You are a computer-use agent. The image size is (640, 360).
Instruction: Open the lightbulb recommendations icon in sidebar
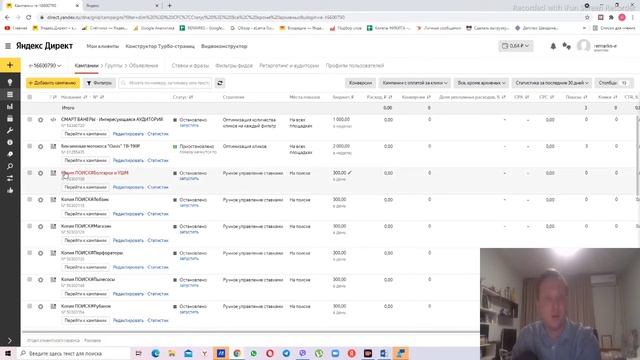[x=10, y=82]
